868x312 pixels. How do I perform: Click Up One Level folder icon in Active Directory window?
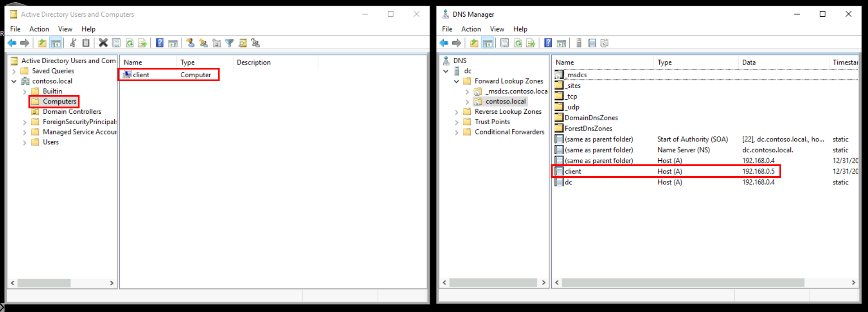pyautogui.click(x=42, y=43)
